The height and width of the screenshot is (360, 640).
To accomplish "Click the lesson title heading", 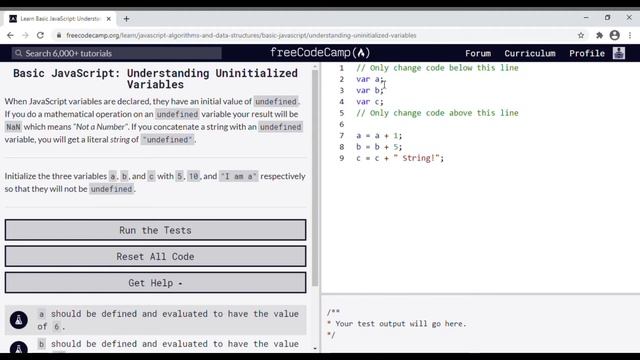I will tap(156, 79).
